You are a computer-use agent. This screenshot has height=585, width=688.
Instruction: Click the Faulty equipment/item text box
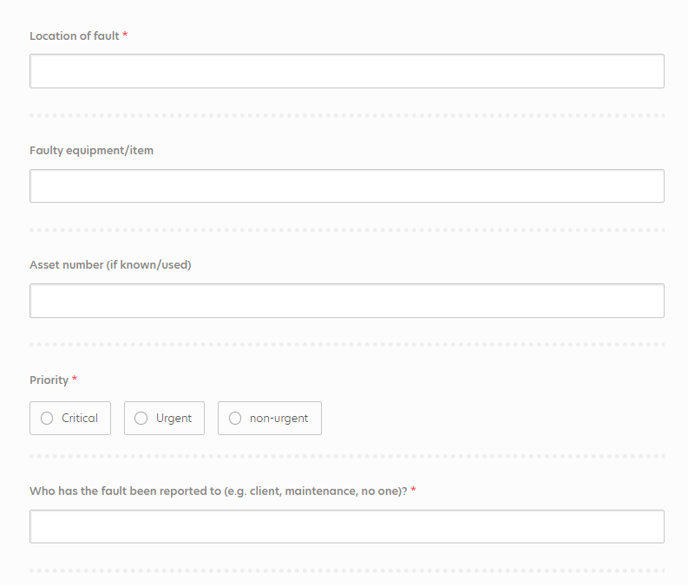tap(347, 186)
